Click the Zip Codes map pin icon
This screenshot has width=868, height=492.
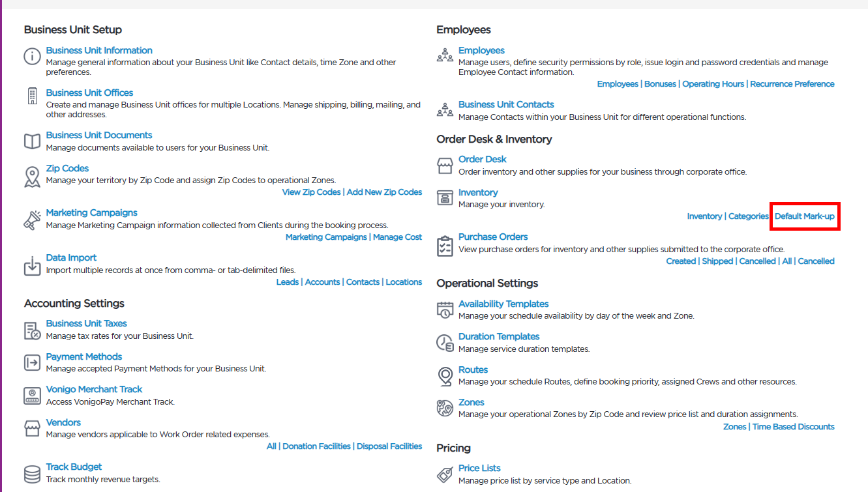pyautogui.click(x=32, y=177)
